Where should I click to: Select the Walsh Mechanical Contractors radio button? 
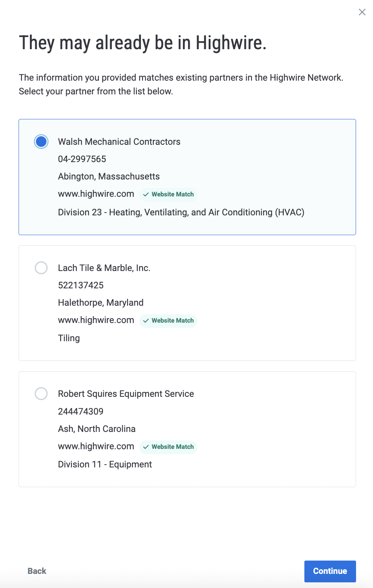pos(41,142)
